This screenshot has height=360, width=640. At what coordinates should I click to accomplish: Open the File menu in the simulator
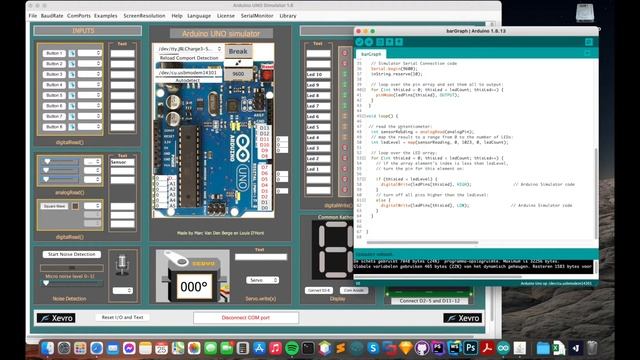point(33,16)
